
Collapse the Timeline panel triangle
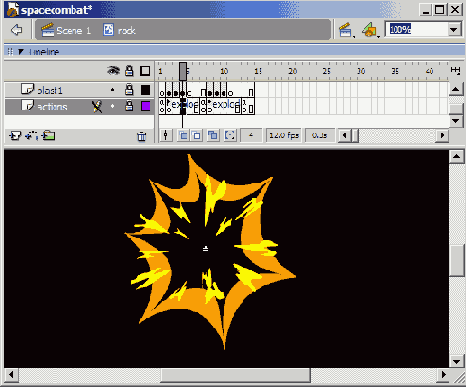point(21,52)
